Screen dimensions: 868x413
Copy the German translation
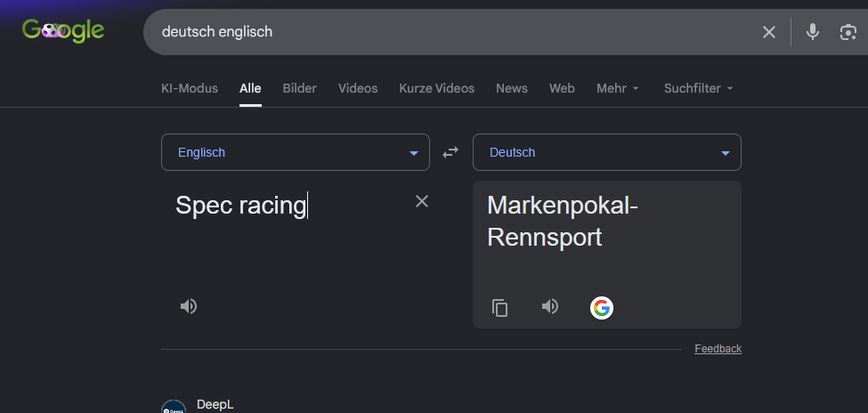tap(499, 307)
